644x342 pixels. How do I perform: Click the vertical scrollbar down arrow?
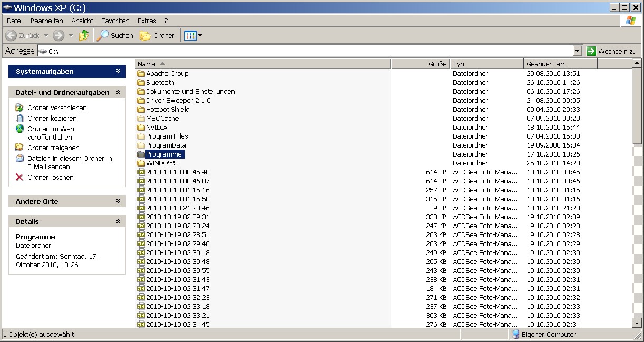pyautogui.click(x=637, y=323)
